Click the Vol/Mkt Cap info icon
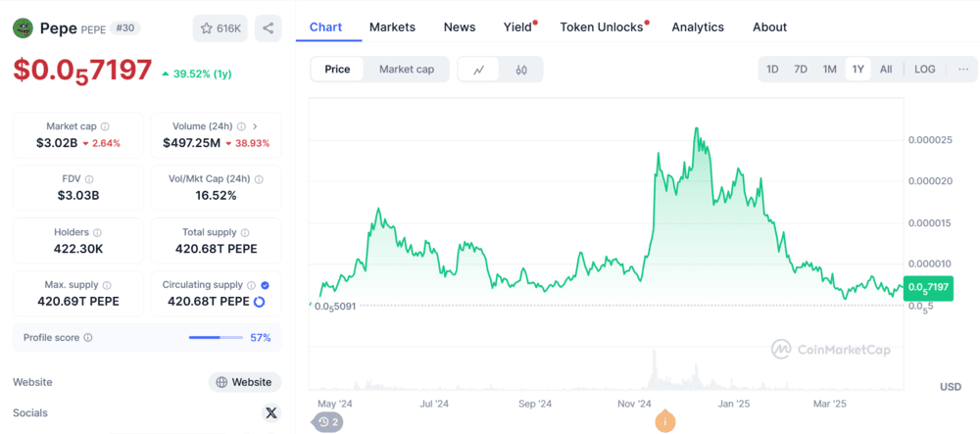 259,179
